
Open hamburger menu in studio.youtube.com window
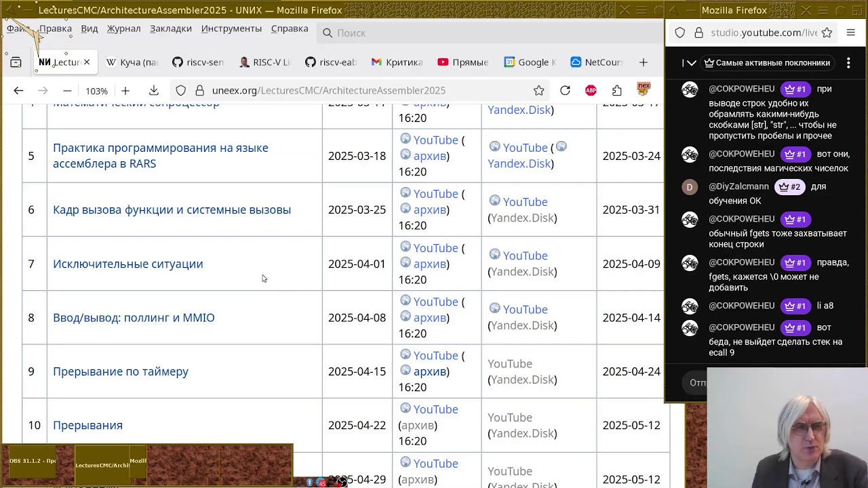point(850,33)
